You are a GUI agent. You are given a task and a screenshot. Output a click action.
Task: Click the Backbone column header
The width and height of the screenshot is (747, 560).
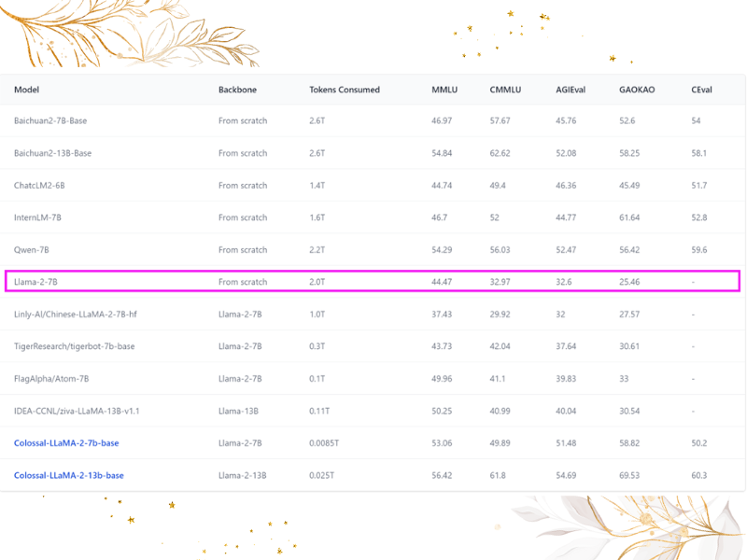237,90
